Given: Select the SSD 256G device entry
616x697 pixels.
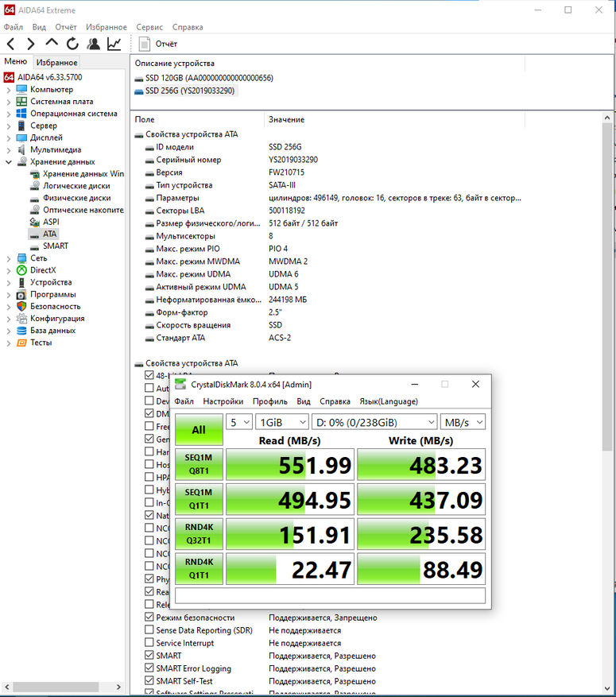Looking at the screenshot, I should (x=190, y=91).
